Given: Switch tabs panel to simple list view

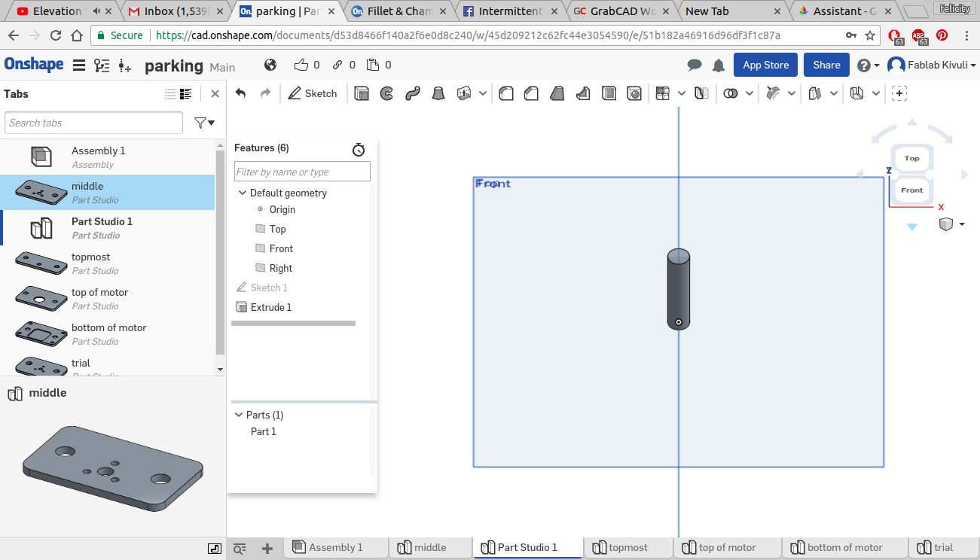Looking at the screenshot, I should coord(170,94).
